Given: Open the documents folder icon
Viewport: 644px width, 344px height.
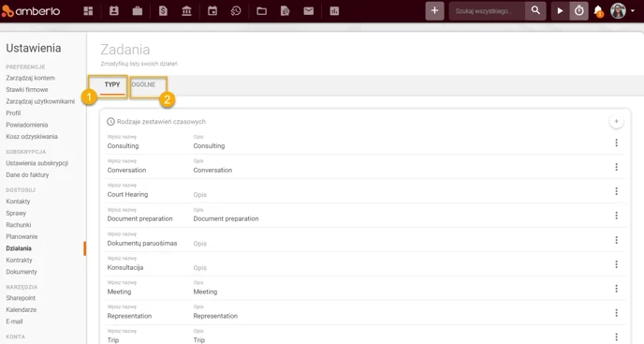Looking at the screenshot, I should coord(262,11).
